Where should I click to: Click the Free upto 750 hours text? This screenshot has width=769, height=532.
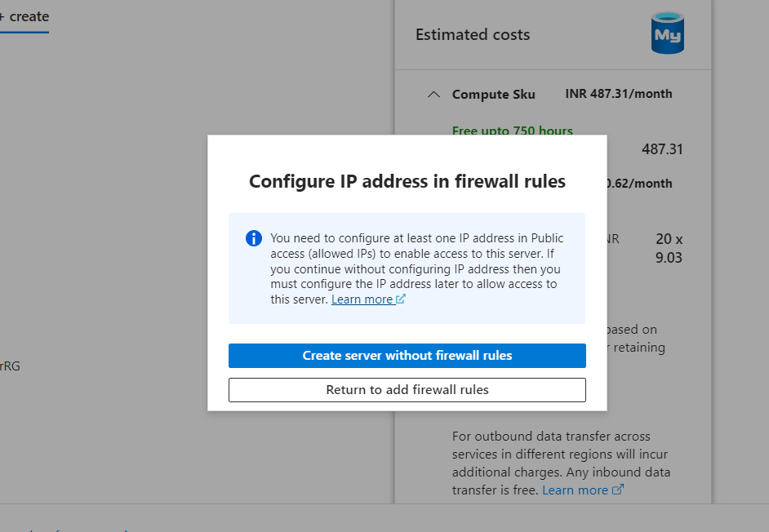(513, 131)
